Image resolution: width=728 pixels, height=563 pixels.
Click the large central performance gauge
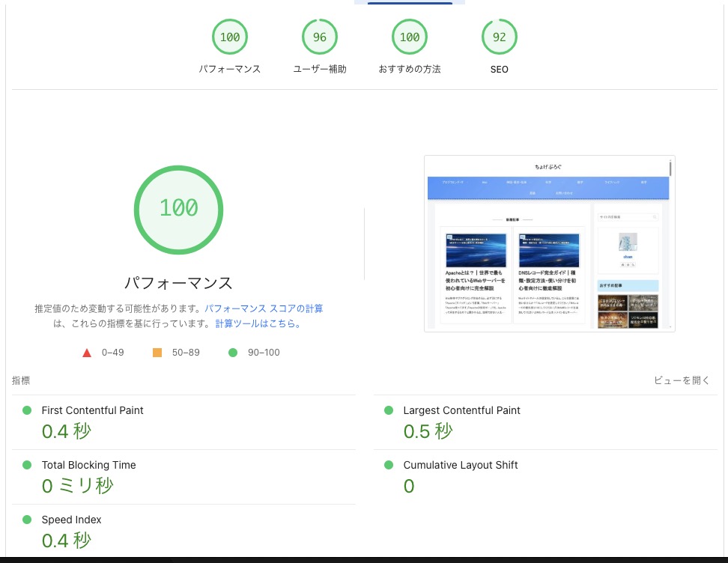coord(178,207)
